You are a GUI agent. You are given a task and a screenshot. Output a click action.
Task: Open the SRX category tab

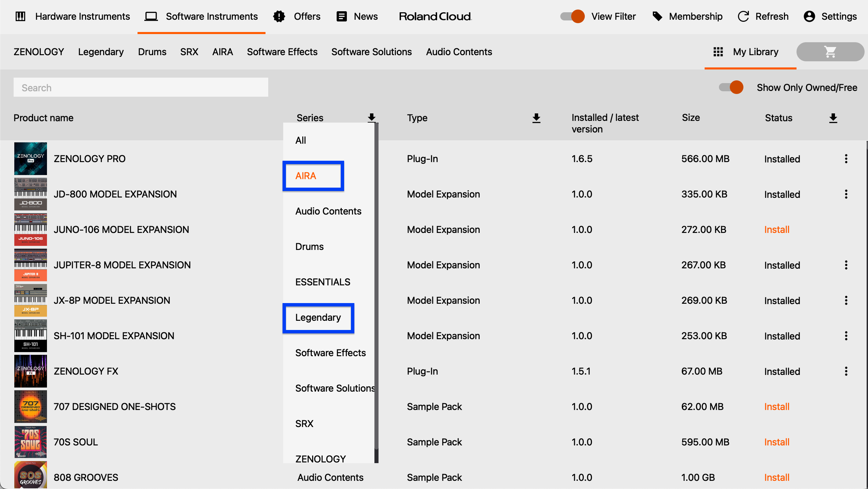(189, 52)
